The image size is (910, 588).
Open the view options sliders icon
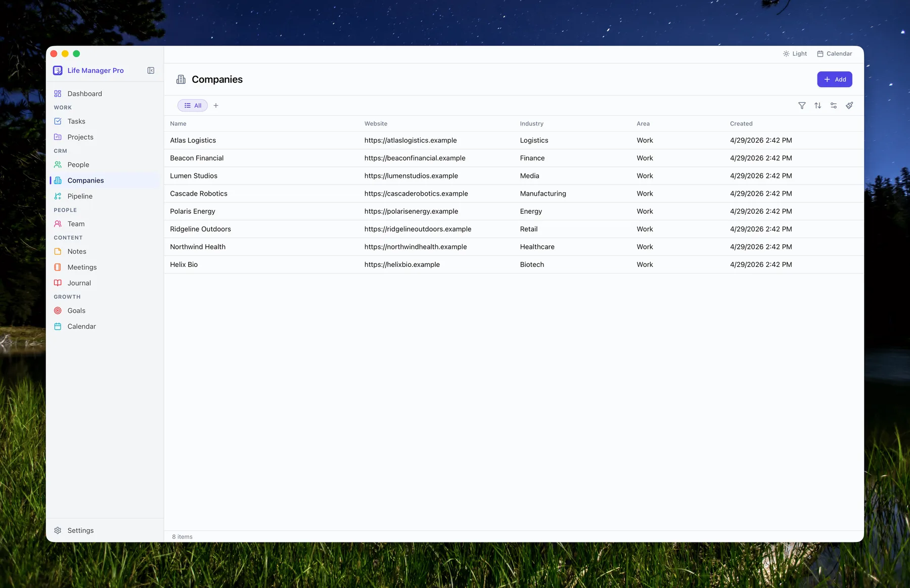[x=834, y=106]
